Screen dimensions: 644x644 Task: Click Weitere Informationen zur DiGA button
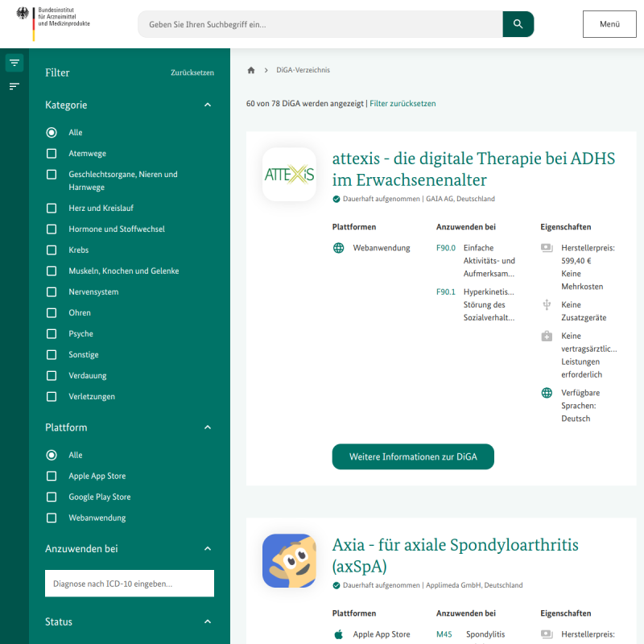(x=413, y=456)
